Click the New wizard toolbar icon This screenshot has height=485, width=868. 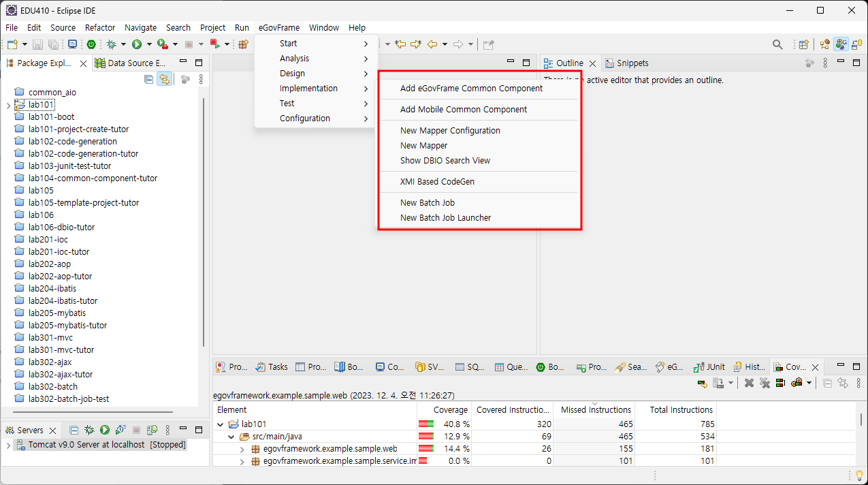coord(12,44)
